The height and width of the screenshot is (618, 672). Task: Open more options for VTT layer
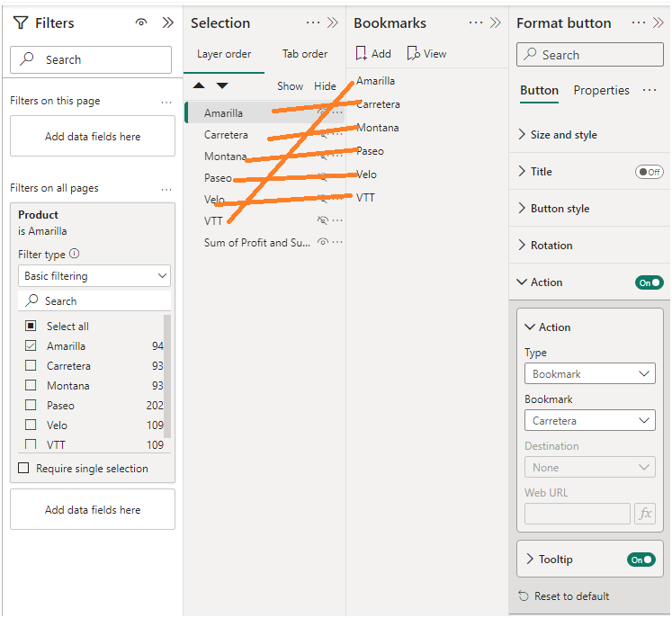(x=337, y=220)
